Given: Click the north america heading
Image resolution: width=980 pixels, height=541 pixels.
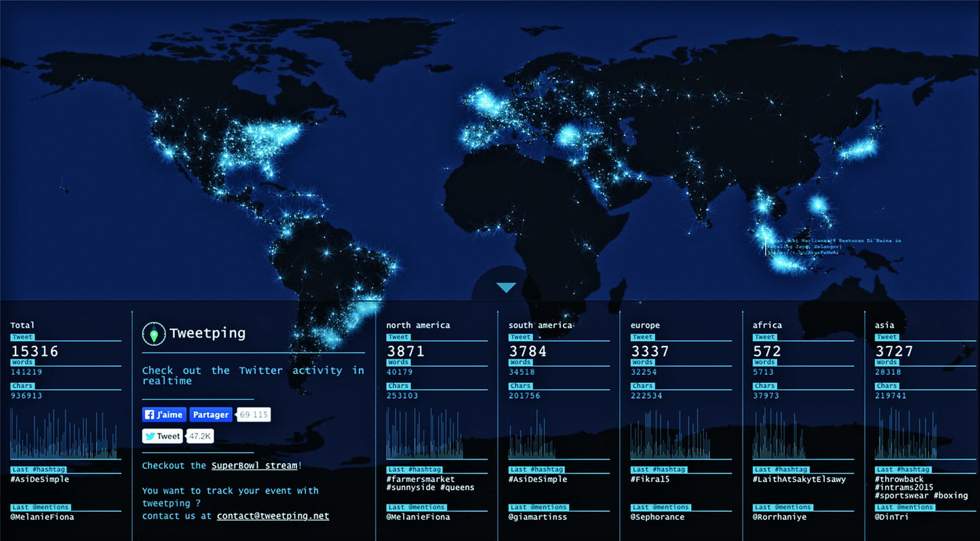Looking at the screenshot, I should point(418,325).
